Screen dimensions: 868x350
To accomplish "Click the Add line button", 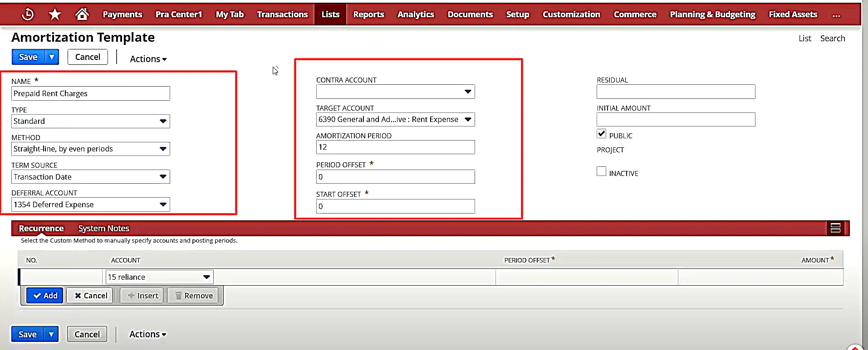I will coord(44,296).
